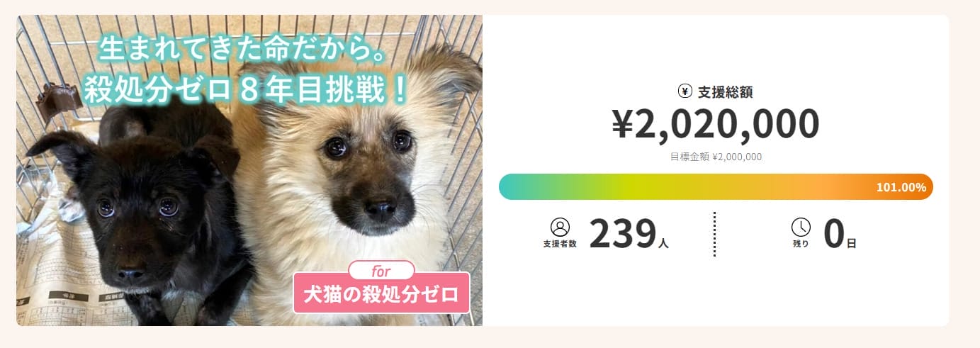Click the 生まれてきた命だから。 headline text
Image resolution: width=980 pixels, height=348 pixels.
pyautogui.click(x=242, y=50)
